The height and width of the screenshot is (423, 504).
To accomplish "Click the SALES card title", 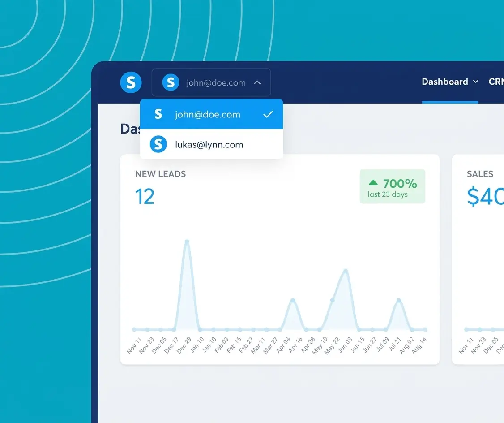I will (x=480, y=174).
